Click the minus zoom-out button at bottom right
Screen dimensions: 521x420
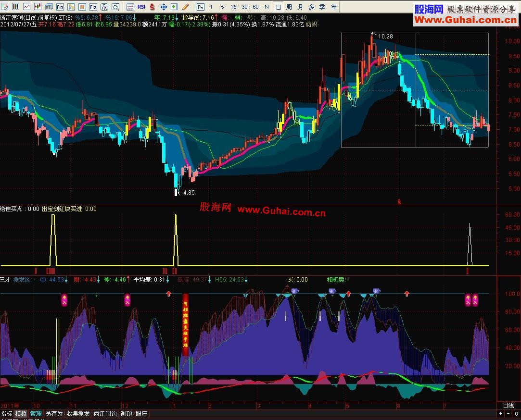click(x=508, y=414)
